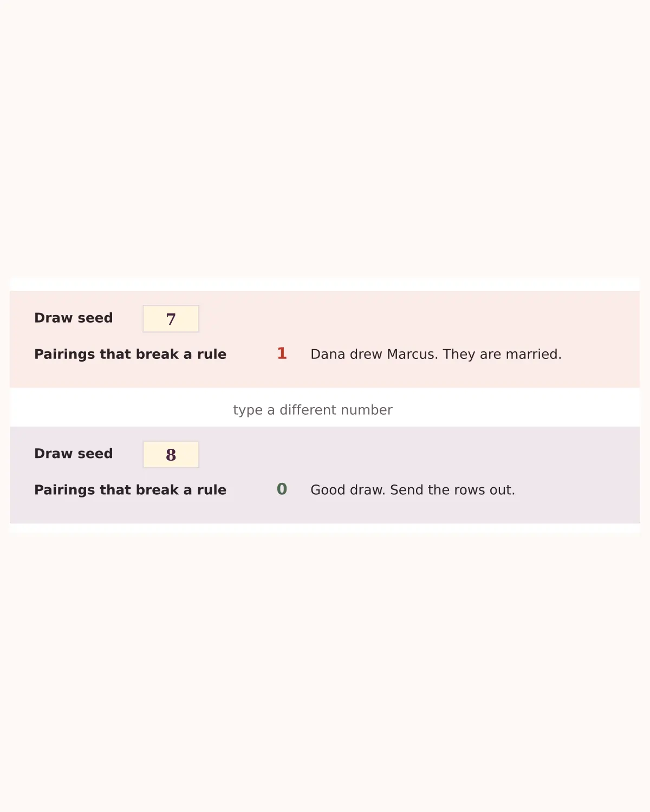Screen dimensions: 650x812
Task: Click 'Pairings that break a rule' in pink panel
Action: 130,354
